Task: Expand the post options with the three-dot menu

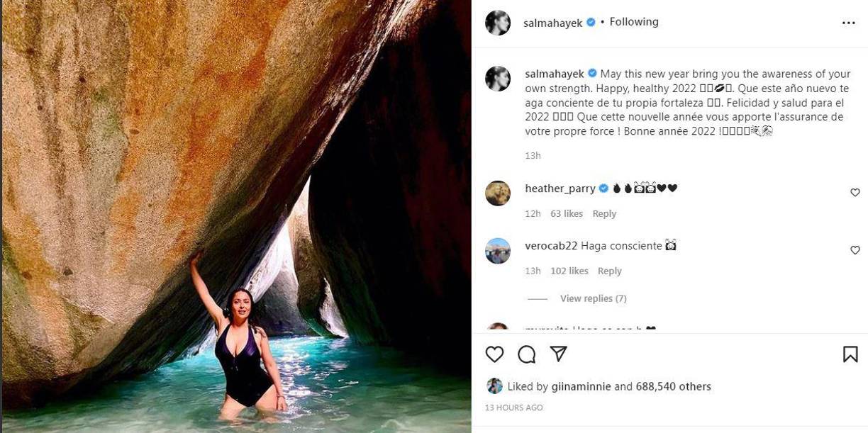Action: click(848, 23)
